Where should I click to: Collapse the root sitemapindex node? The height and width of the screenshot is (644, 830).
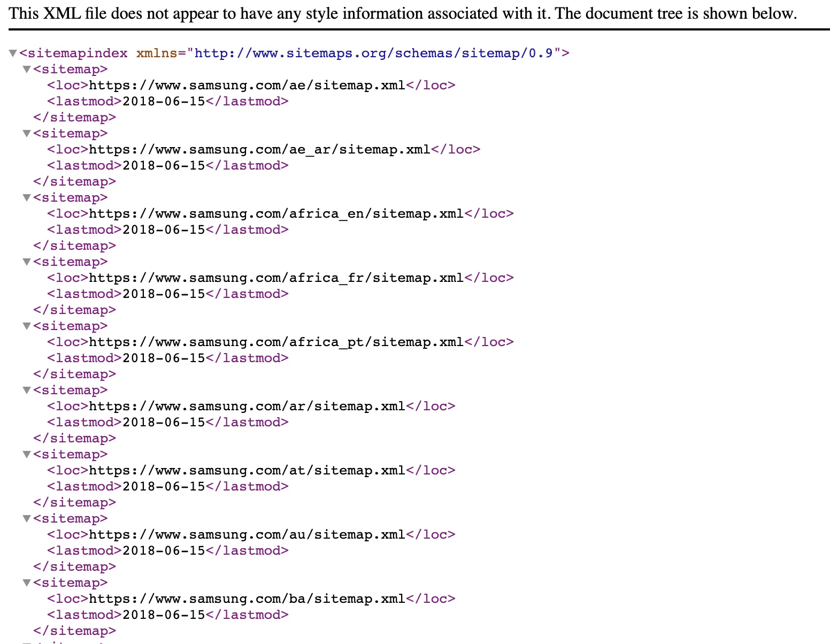(12, 53)
